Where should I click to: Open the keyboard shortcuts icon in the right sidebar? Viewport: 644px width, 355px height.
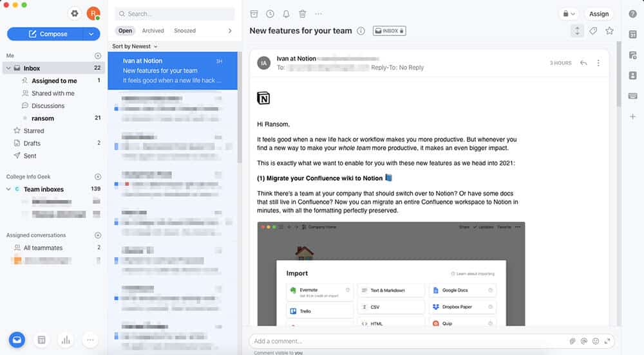tap(632, 96)
